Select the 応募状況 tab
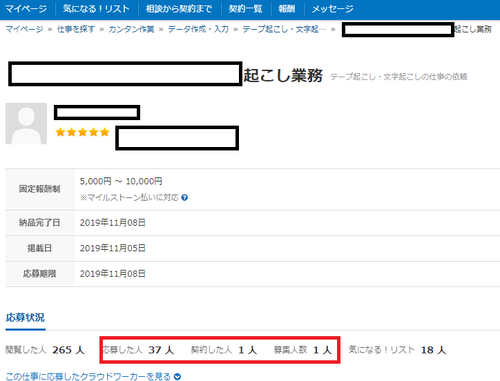 (x=25, y=318)
